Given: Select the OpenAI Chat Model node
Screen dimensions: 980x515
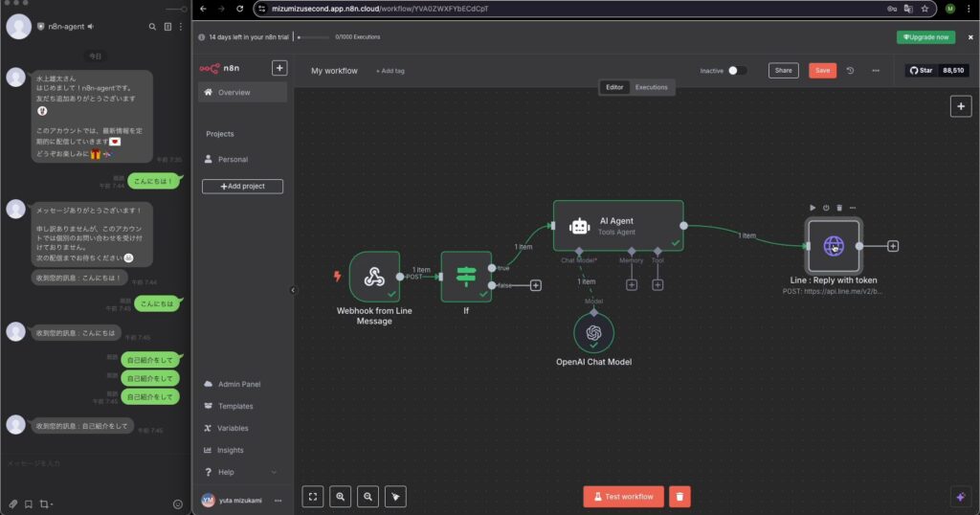Looking at the screenshot, I should tap(593, 333).
